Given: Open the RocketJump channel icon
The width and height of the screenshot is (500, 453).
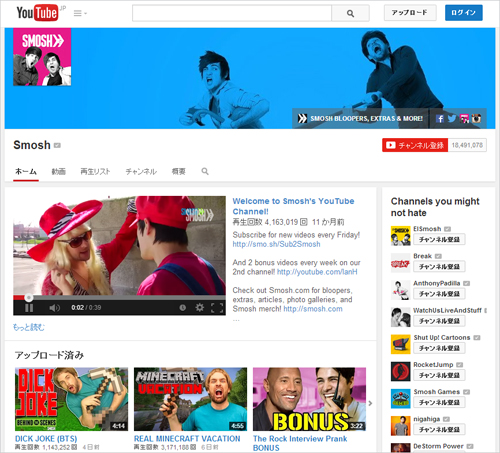Looking at the screenshot, I should pyautogui.click(x=401, y=371).
